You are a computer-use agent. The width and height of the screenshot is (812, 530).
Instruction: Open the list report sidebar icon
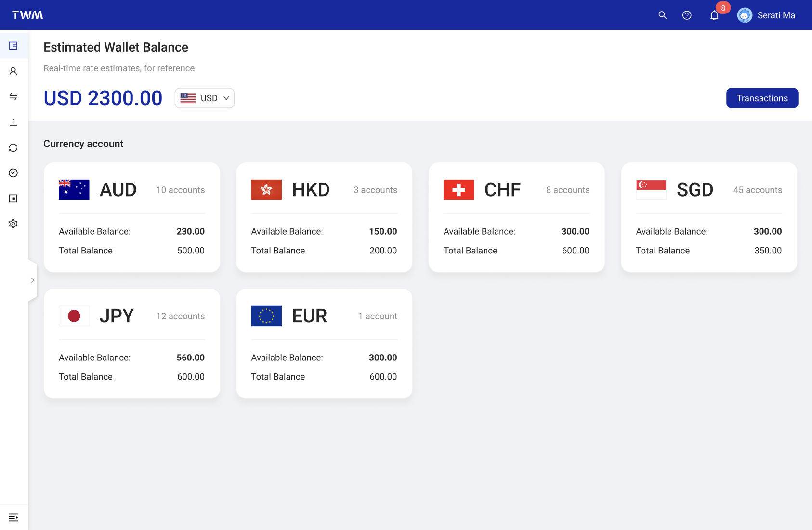click(13, 199)
